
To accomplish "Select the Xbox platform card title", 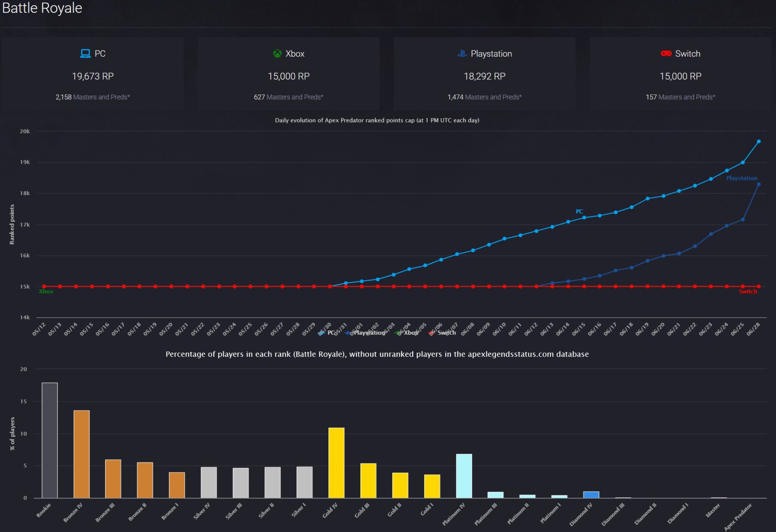I will pyautogui.click(x=295, y=54).
